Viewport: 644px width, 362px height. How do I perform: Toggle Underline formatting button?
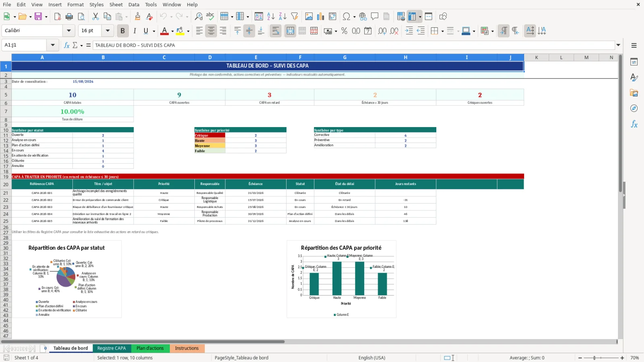[x=146, y=31]
